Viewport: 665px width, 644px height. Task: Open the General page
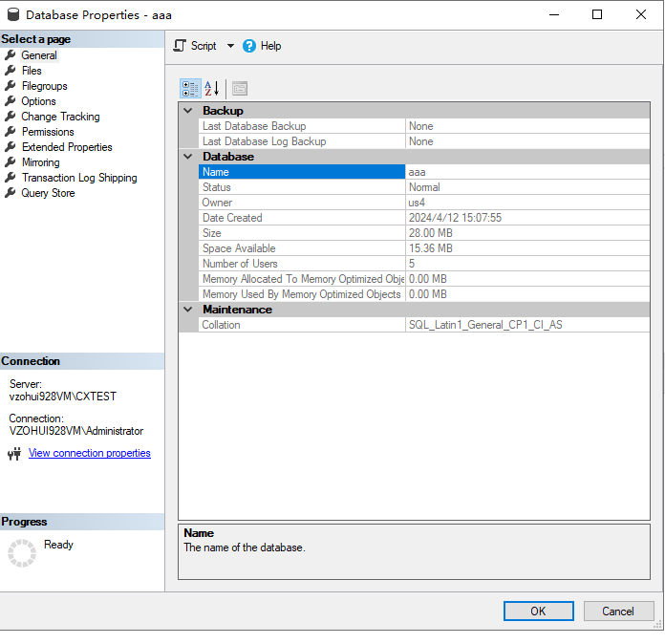39,55
